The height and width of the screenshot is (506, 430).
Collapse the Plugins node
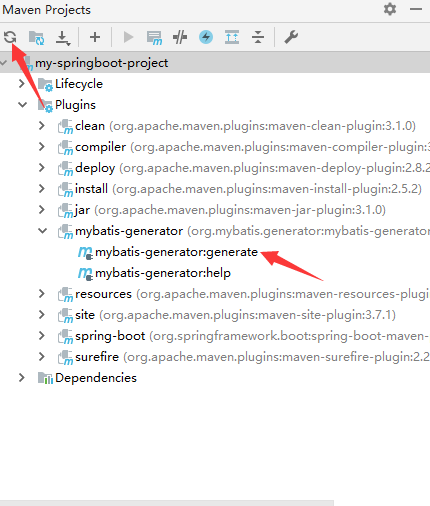23,105
